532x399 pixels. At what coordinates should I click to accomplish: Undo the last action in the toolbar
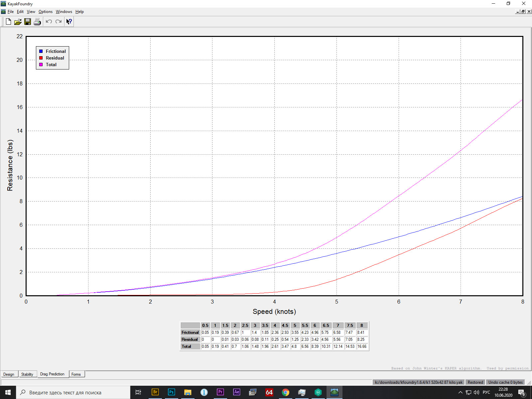coord(49,22)
